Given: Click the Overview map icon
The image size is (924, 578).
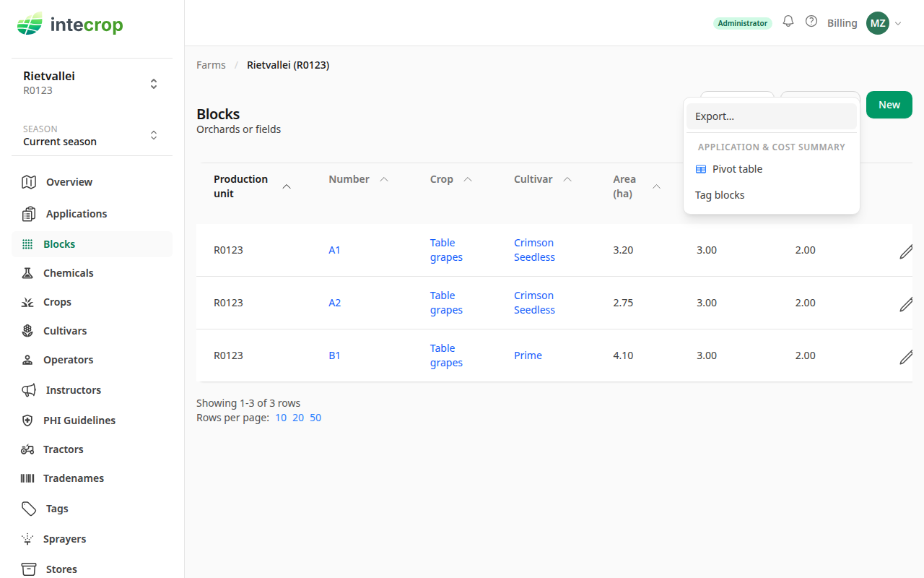Looking at the screenshot, I should tap(29, 182).
